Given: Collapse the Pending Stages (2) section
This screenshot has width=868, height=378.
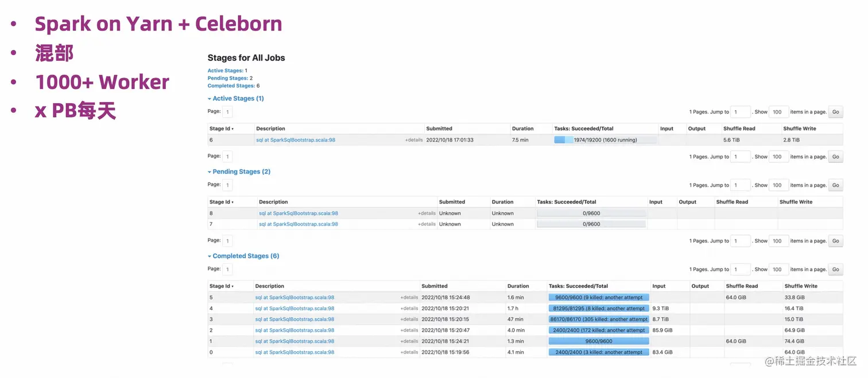Looking at the screenshot, I should [x=239, y=172].
